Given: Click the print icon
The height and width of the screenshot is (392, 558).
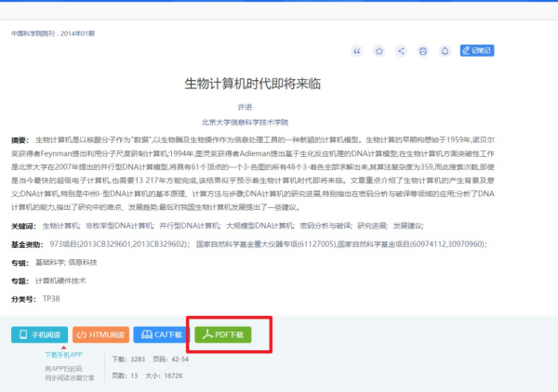Looking at the screenshot, I should [423, 51].
